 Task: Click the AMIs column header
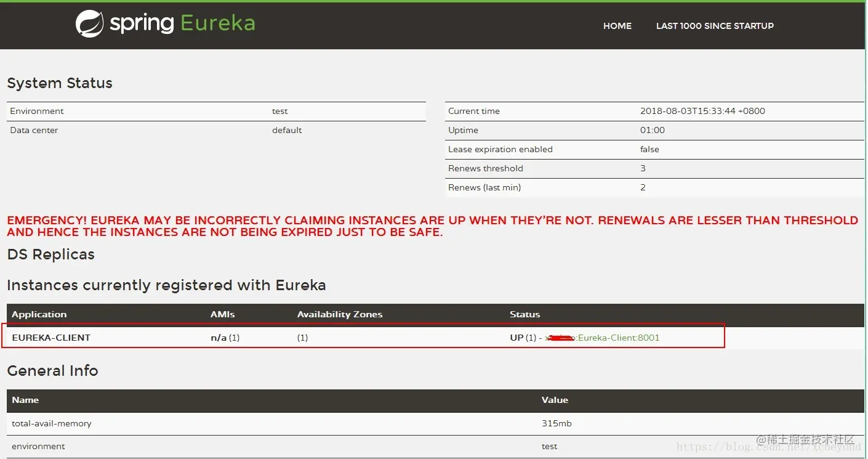223,315
